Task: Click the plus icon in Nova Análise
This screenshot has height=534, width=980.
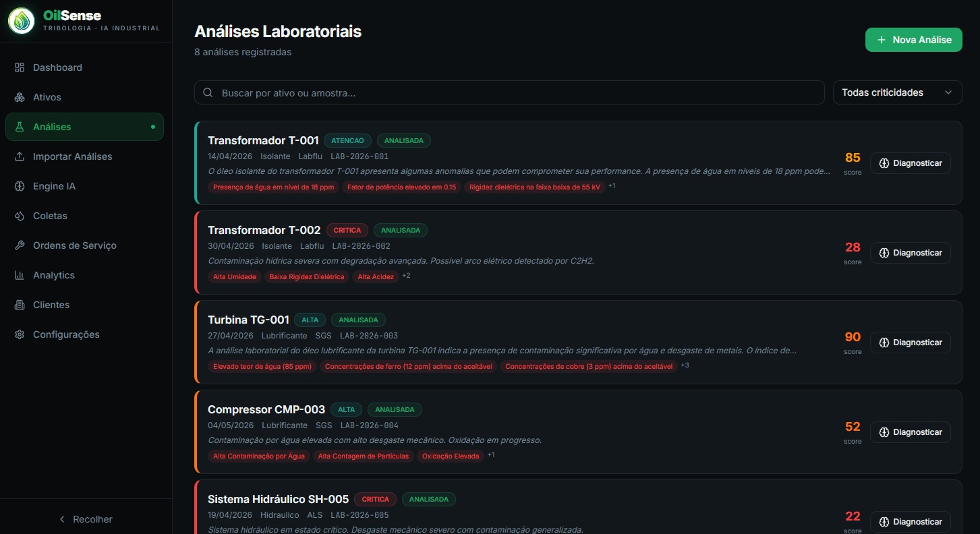Action: [x=881, y=40]
